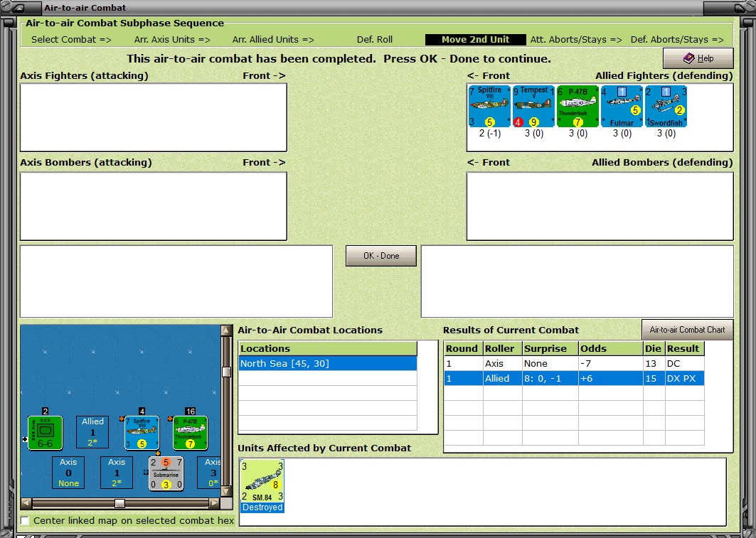Click the Odds column header

(x=610, y=349)
